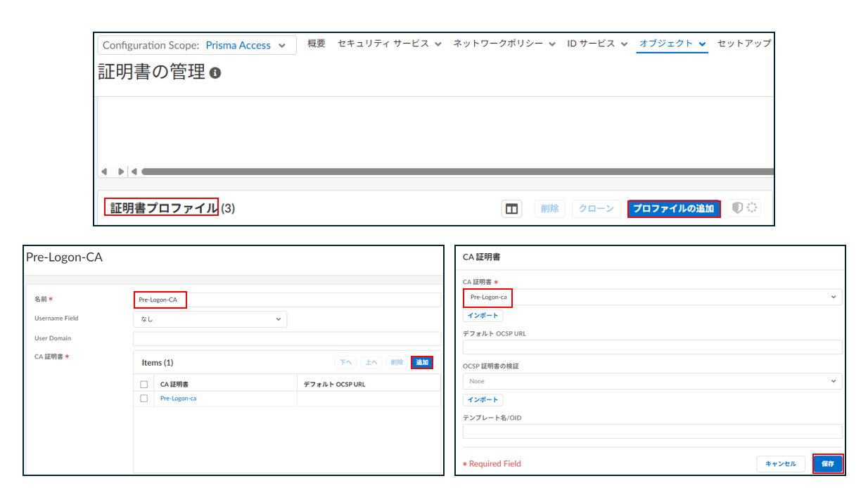Viewport: 868px width, 488px height.
Task: Click the 追加 button in the Items section
Action: (x=421, y=361)
